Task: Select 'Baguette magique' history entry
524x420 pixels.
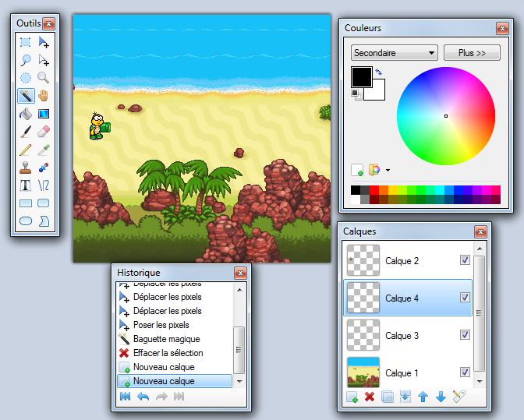Action: point(166,339)
